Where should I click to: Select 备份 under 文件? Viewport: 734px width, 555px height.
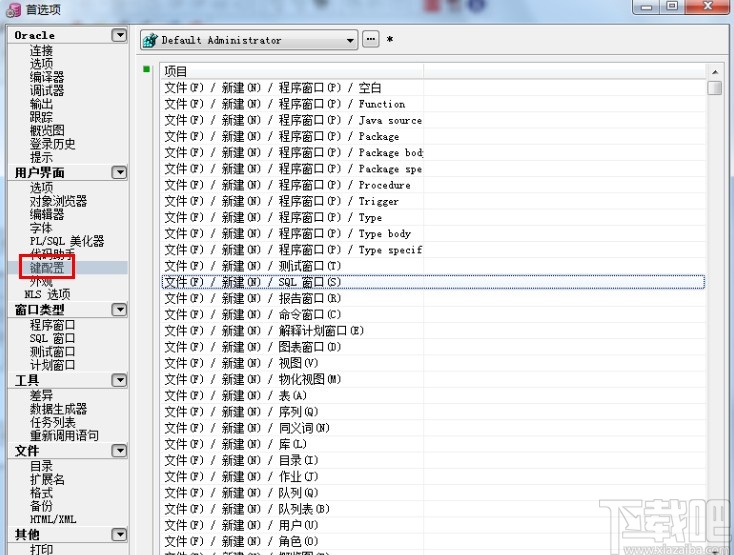point(41,505)
